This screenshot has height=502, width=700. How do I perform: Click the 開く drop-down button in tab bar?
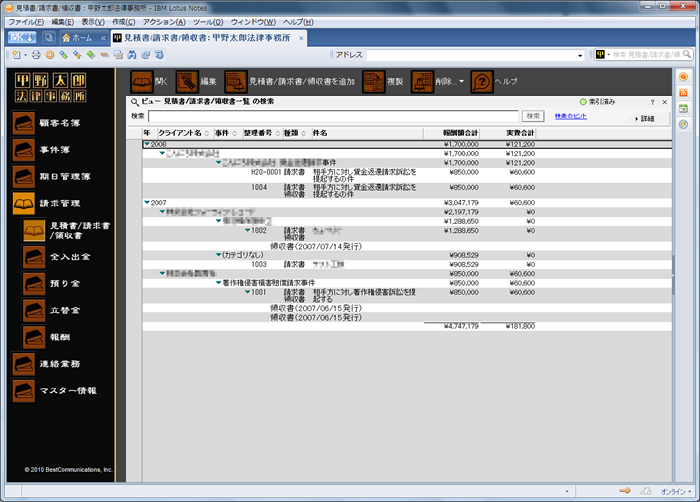[x=21, y=38]
